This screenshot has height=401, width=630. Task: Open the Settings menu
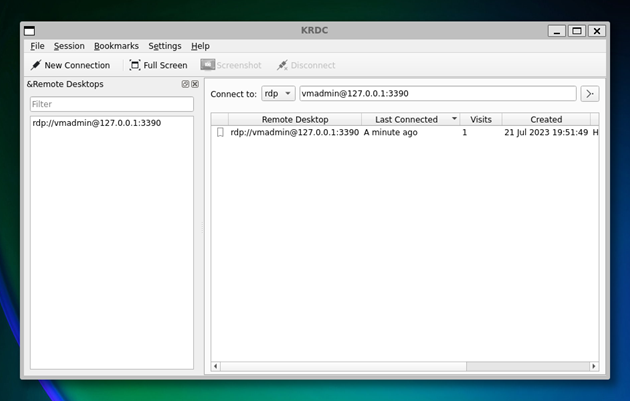tap(165, 46)
